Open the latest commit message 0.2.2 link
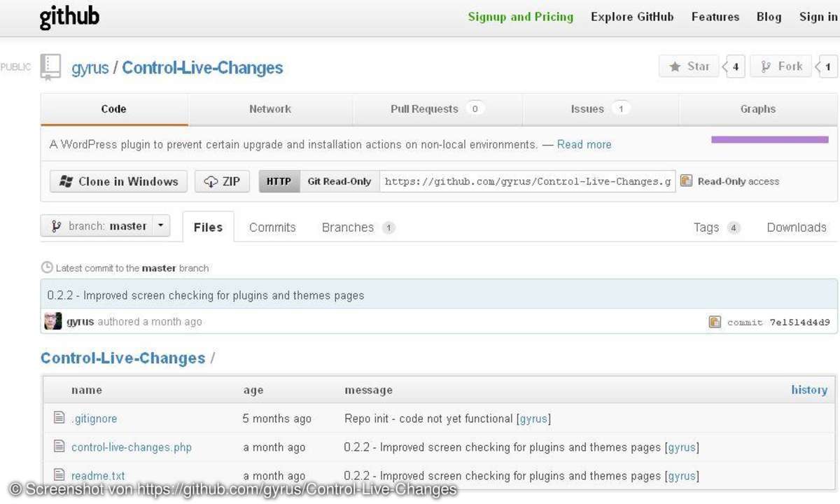 [x=206, y=295]
